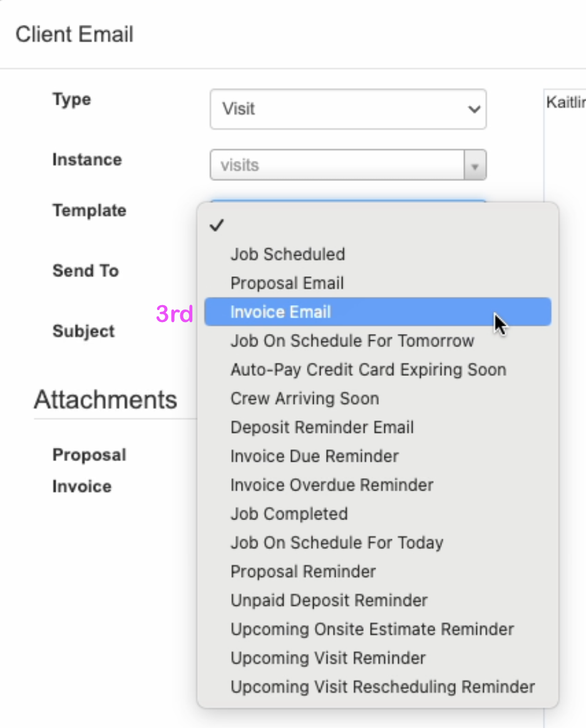This screenshot has height=728, width=586.
Task: Choose Upcoming Onsite Estimate Reminder
Action: point(372,629)
